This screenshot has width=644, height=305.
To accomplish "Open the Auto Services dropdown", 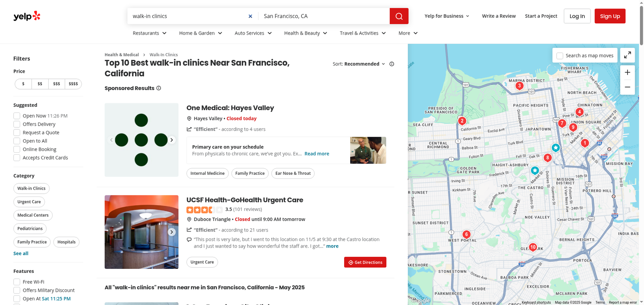I will coord(254,33).
